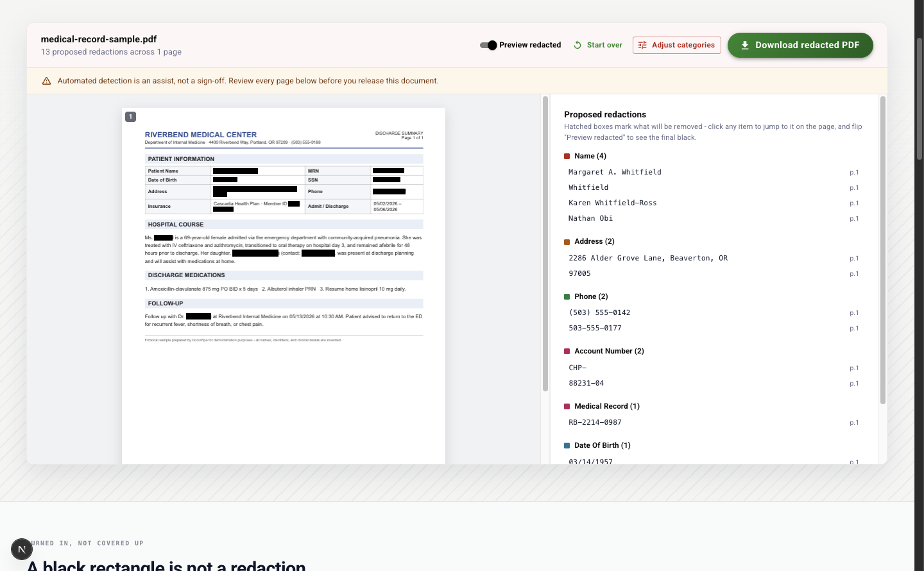Click the Start over button
Viewport: 924px width, 571px height.
598,45
